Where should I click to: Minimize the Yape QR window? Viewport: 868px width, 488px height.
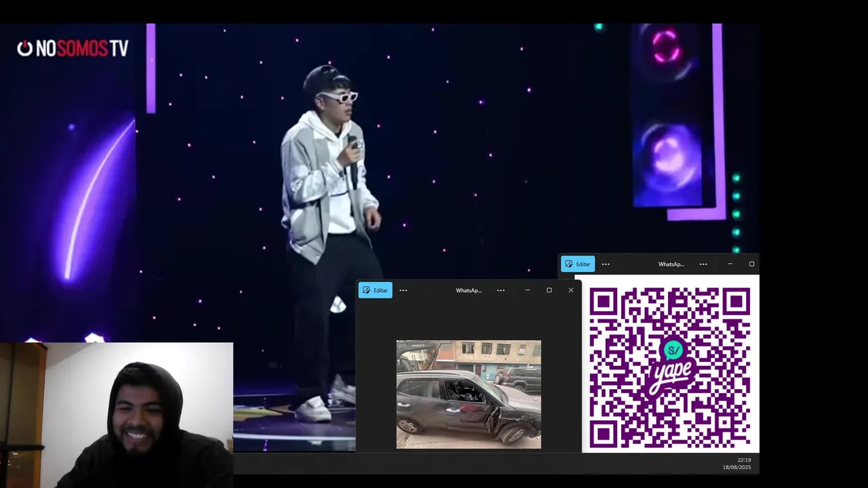pyautogui.click(x=730, y=264)
